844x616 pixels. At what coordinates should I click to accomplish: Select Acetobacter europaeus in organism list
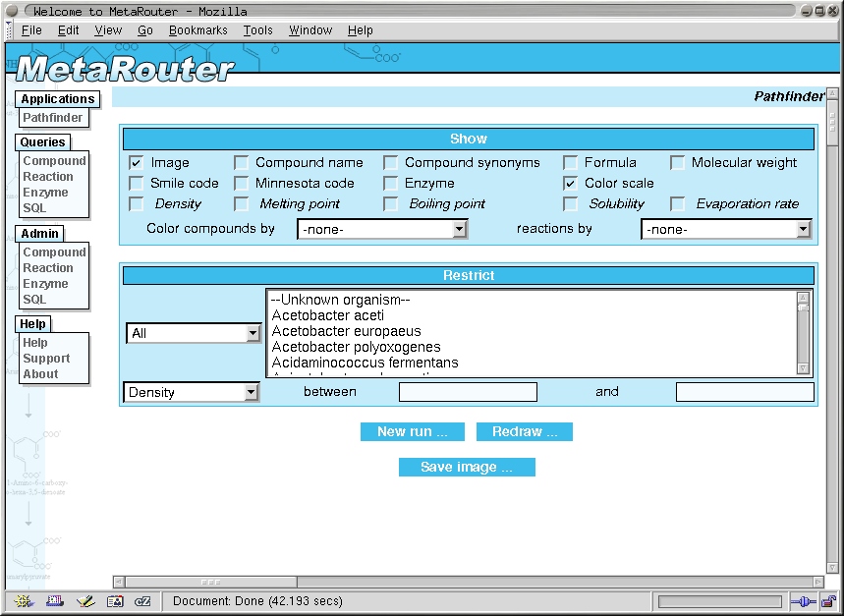tap(532, 331)
